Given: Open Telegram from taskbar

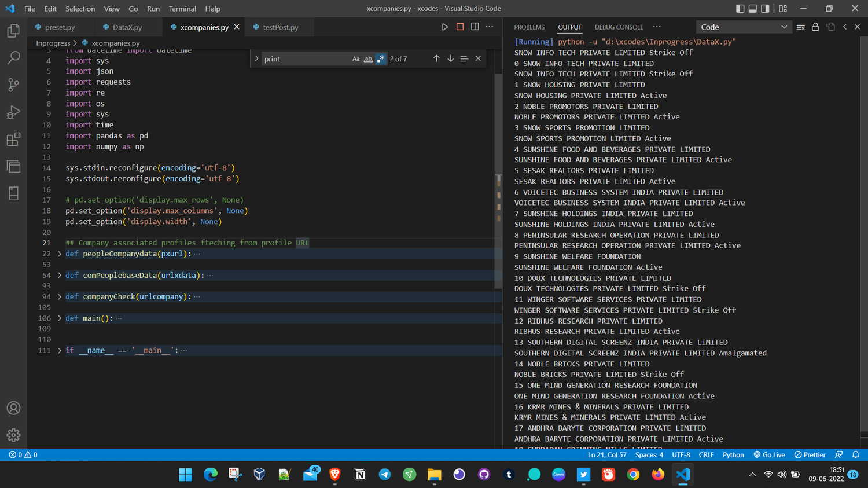Looking at the screenshot, I should tap(384, 475).
